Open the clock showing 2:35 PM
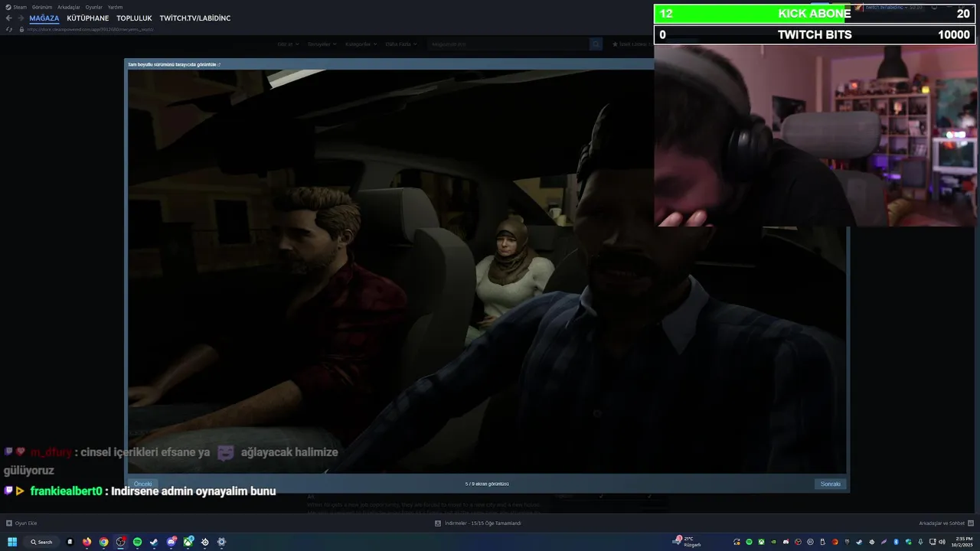The height and width of the screenshot is (551, 980). tap(964, 542)
